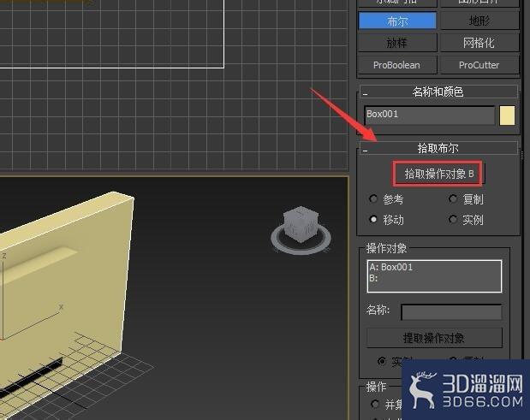Select the 并集 operation radio
530x420 pixels.
point(375,404)
